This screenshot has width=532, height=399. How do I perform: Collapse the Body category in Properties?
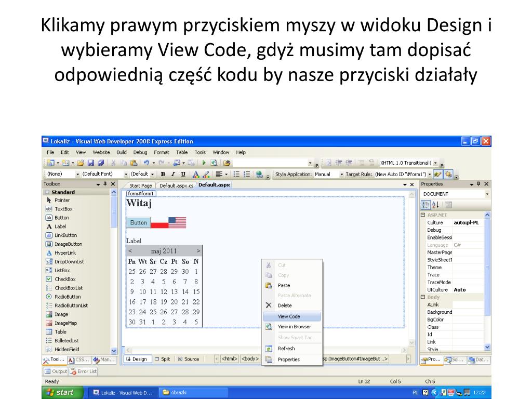[x=423, y=297]
